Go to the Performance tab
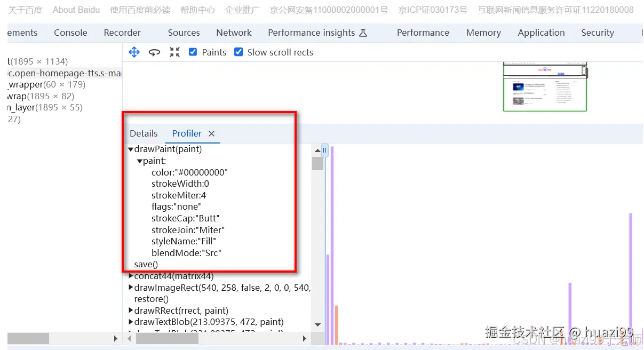Screen dimensions: 644x350 [423, 33]
